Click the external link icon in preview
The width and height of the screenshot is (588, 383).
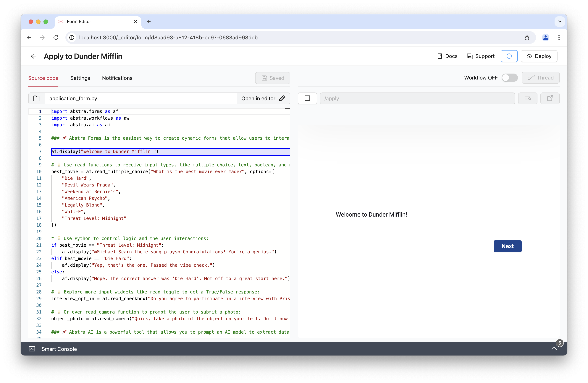550,98
